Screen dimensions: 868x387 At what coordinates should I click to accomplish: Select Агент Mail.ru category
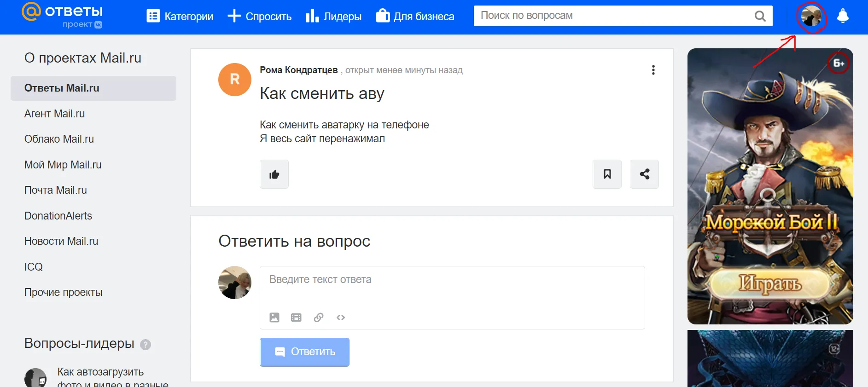click(54, 114)
